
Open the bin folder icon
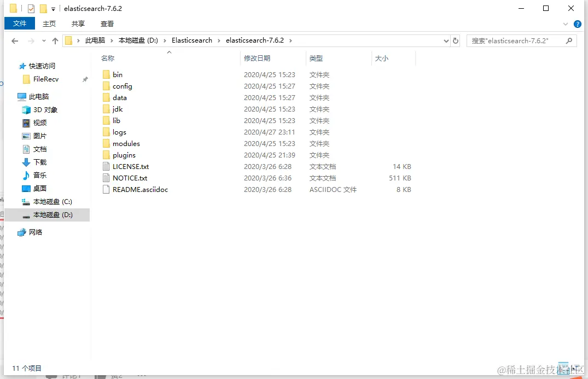point(106,74)
